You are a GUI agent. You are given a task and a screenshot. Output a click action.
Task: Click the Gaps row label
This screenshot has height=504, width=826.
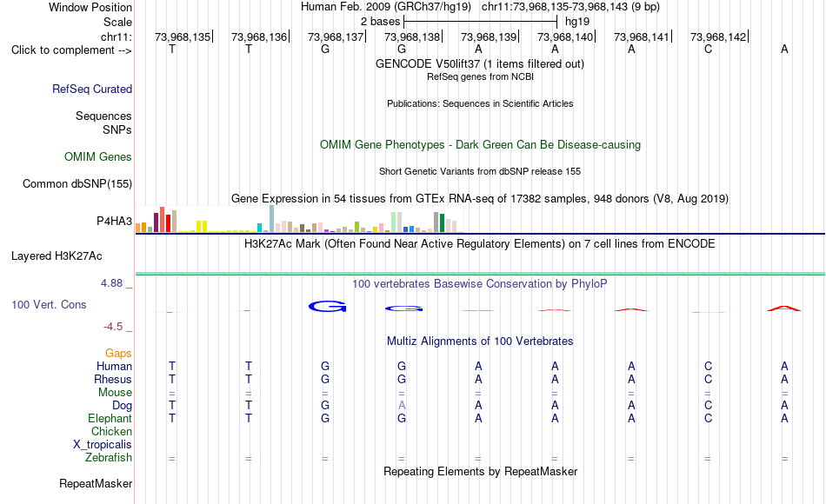point(118,354)
